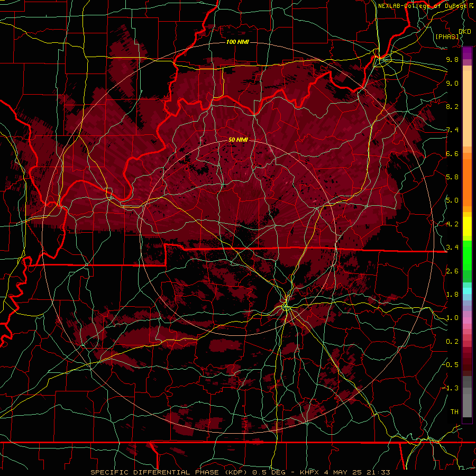
Task: Click the 8.2 legend value
Action: (x=452, y=106)
